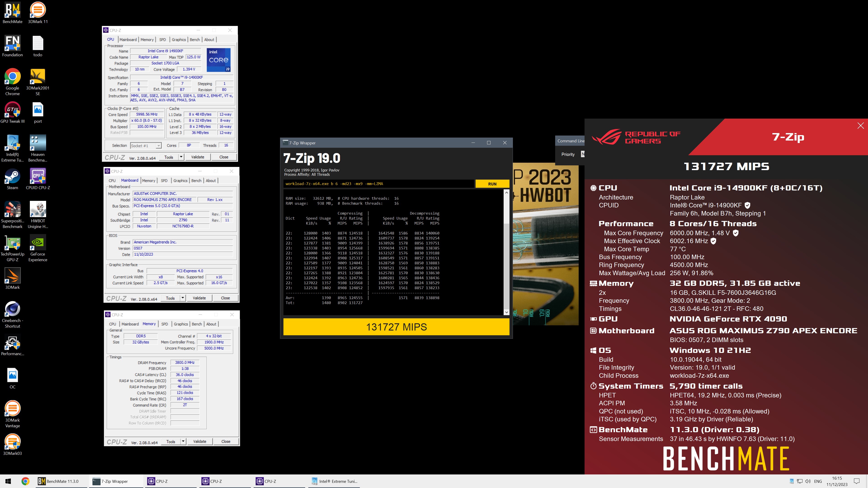Close the BenchMate result overlay
868x488 pixels.
(x=861, y=126)
